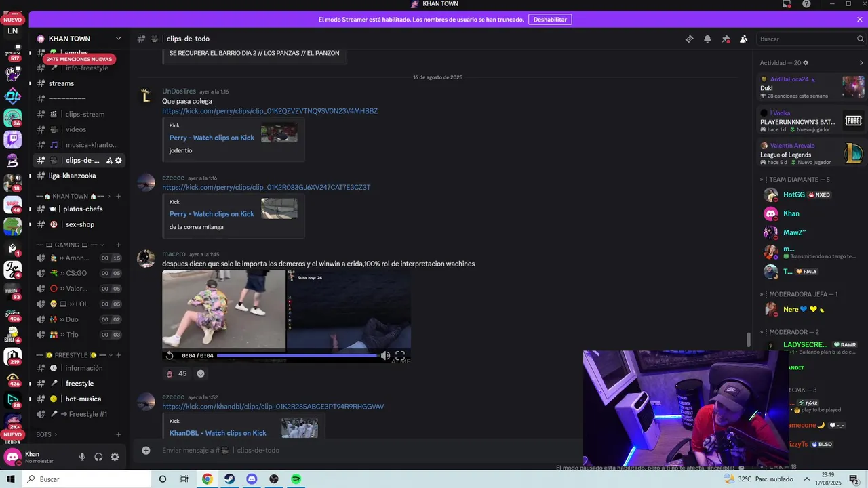Click the Buscar search box in Discord
Viewport: 868px width, 488px height.
coord(809,39)
